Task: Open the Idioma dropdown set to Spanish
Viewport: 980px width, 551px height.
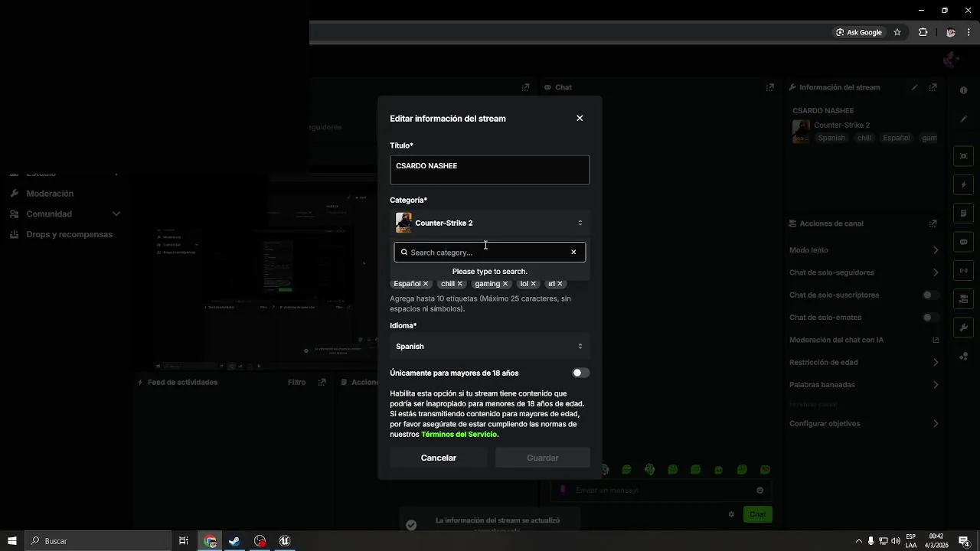Action: [x=490, y=346]
